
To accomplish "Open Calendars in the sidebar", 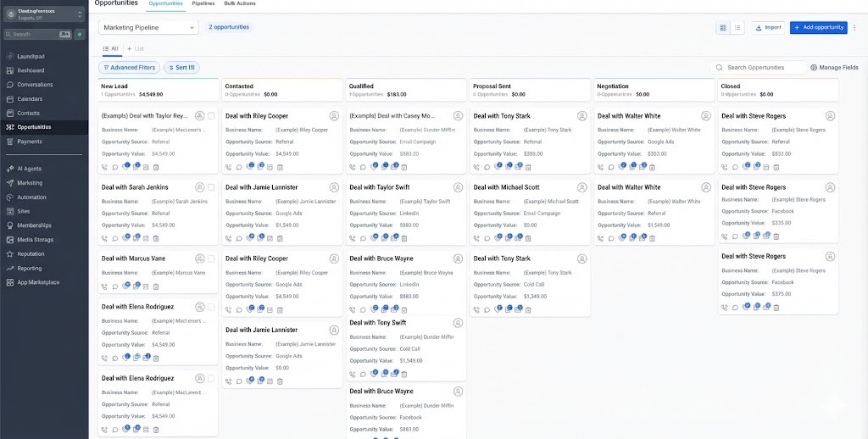I will [30, 99].
